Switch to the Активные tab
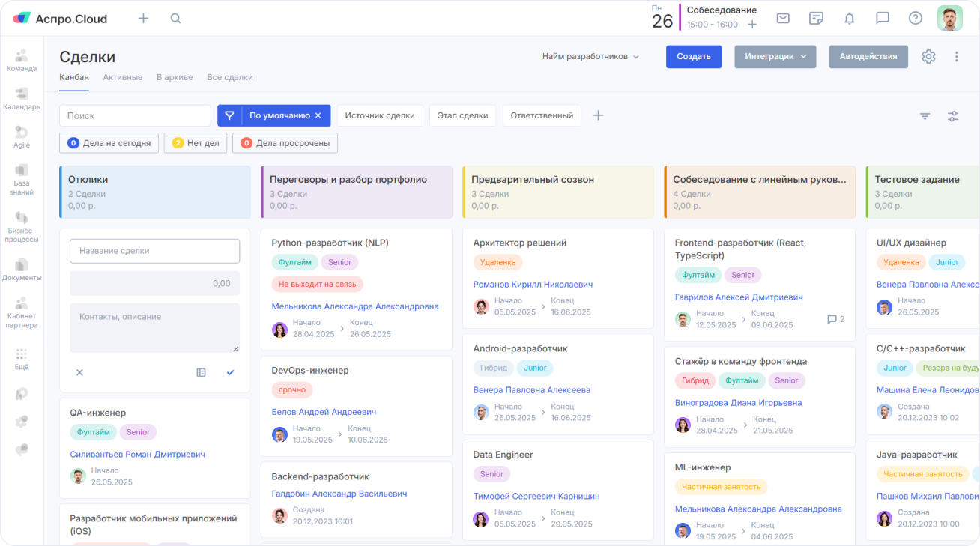980x546 pixels. pos(122,77)
